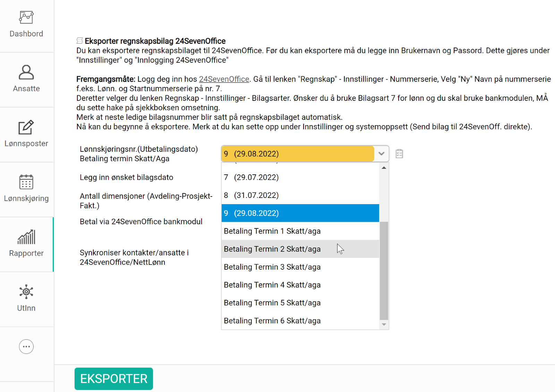Choose highlighted option 9 (29.08.2022)

point(300,213)
